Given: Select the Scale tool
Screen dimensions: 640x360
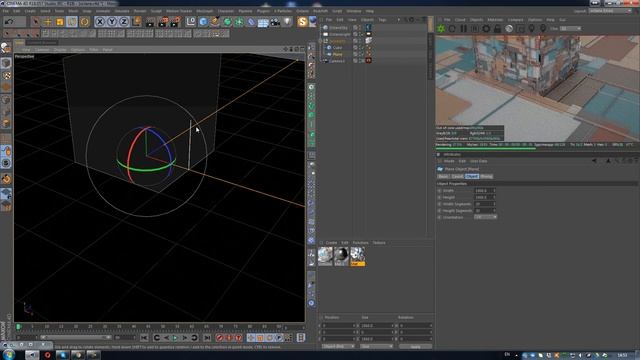Looking at the screenshot, I should [60, 21].
